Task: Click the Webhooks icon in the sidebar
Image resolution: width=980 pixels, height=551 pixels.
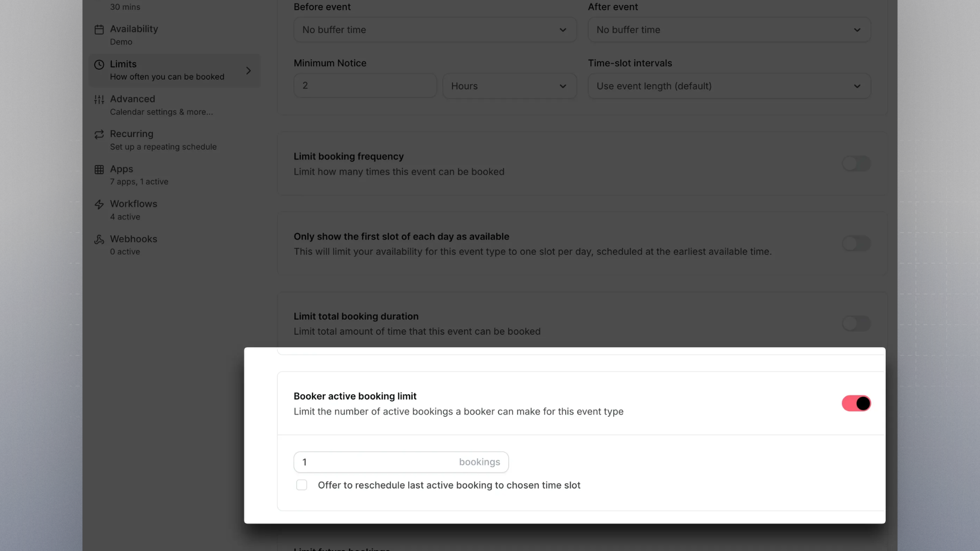Action: 99,239
